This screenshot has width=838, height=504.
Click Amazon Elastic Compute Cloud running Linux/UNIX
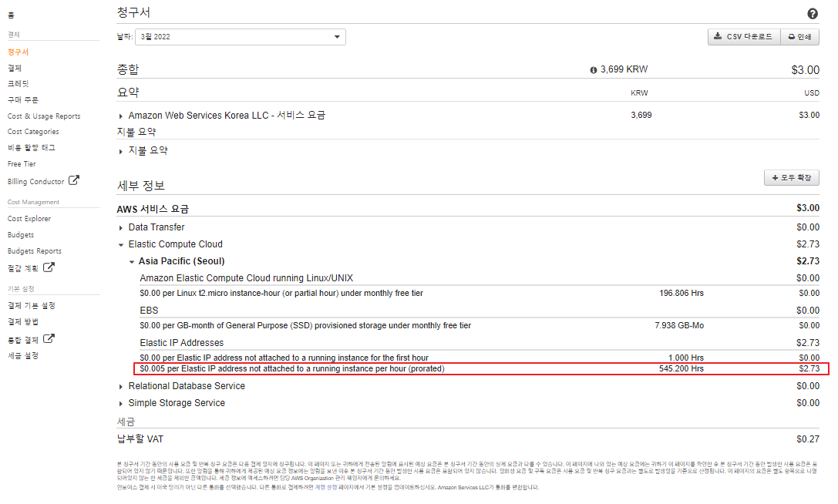pyautogui.click(x=247, y=278)
